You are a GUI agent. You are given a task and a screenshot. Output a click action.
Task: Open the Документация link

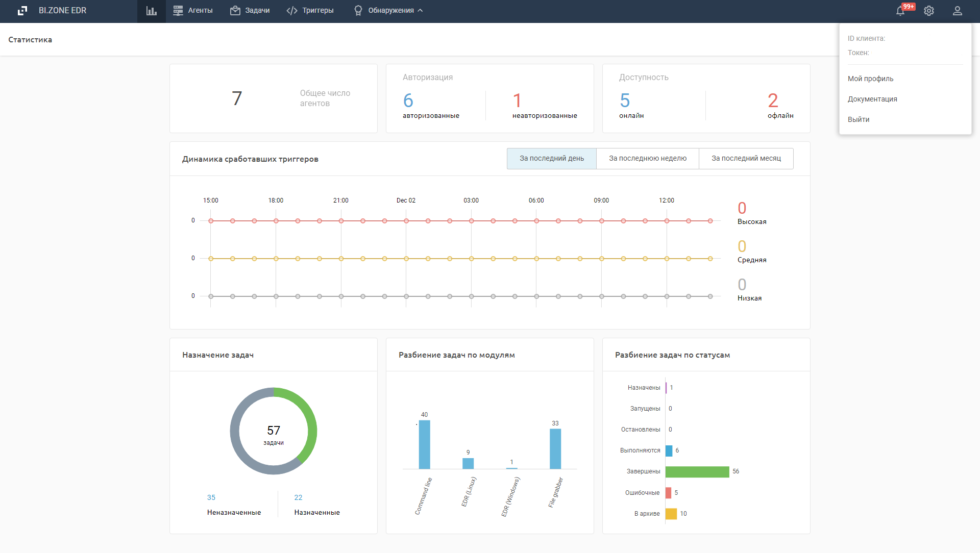point(872,99)
